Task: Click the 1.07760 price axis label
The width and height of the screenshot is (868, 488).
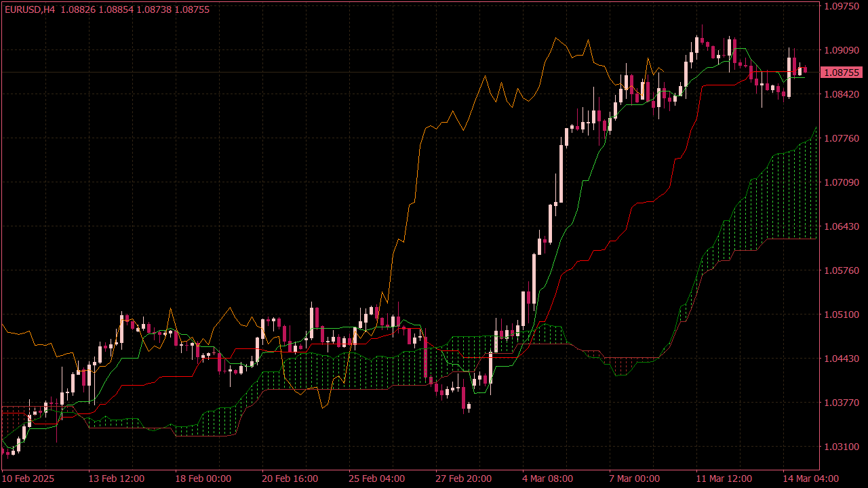Action: coord(842,138)
